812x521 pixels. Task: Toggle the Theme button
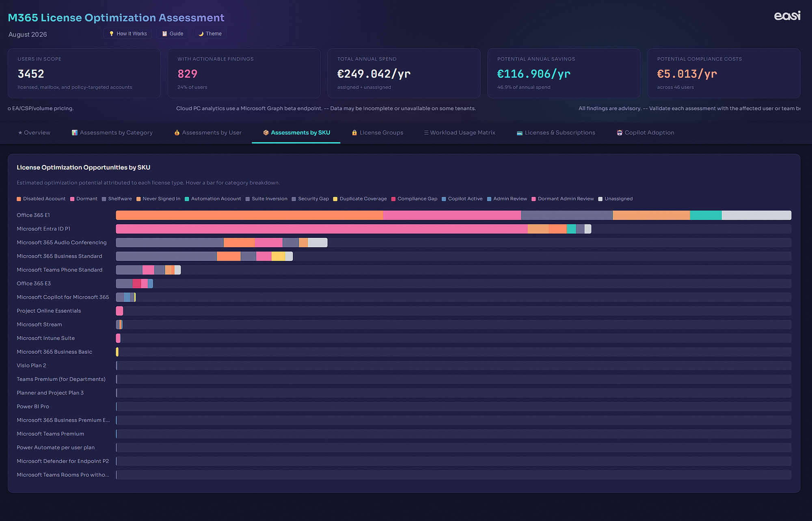pyautogui.click(x=210, y=34)
